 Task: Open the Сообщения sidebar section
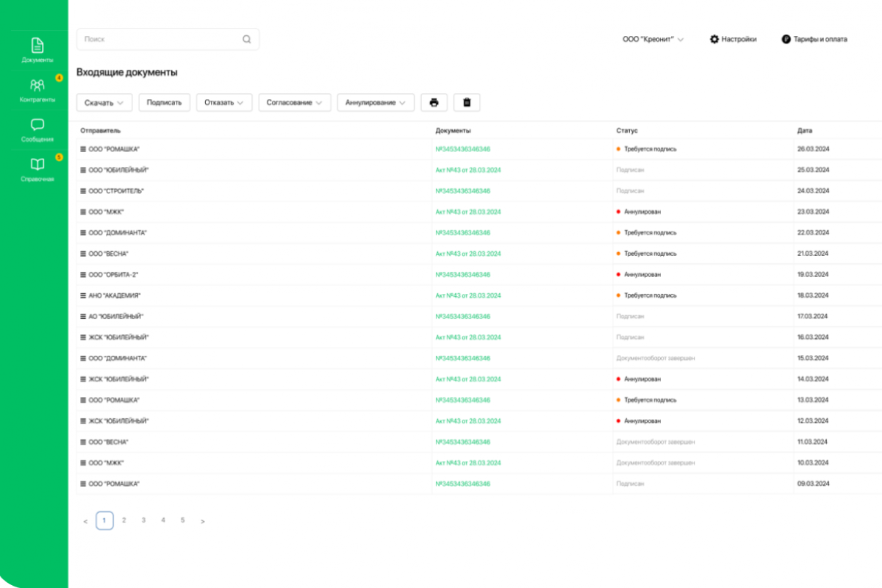[37, 129]
